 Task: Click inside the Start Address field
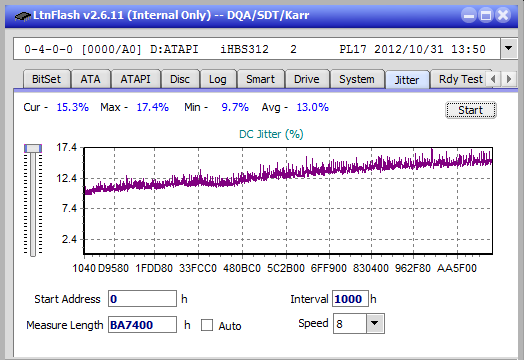pyautogui.click(x=142, y=298)
